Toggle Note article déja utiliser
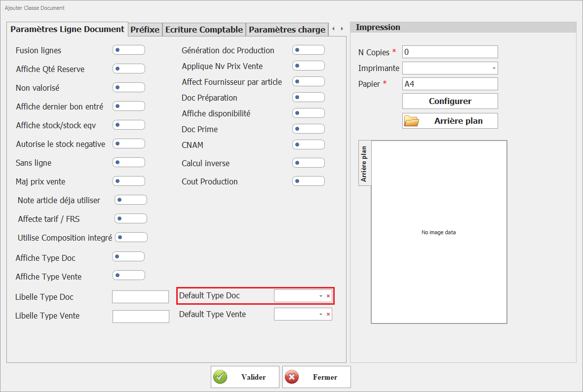This screenshot has height=392, width=583. [x=130, y=200]
